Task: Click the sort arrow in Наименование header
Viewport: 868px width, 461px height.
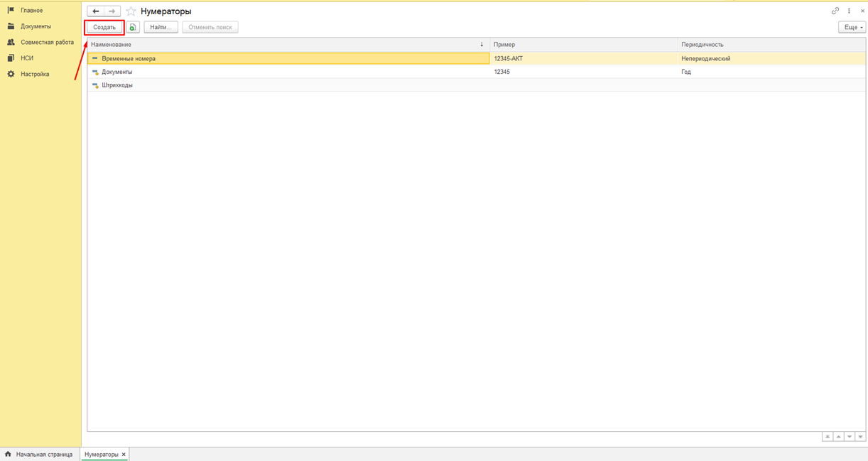Action: 482,45
